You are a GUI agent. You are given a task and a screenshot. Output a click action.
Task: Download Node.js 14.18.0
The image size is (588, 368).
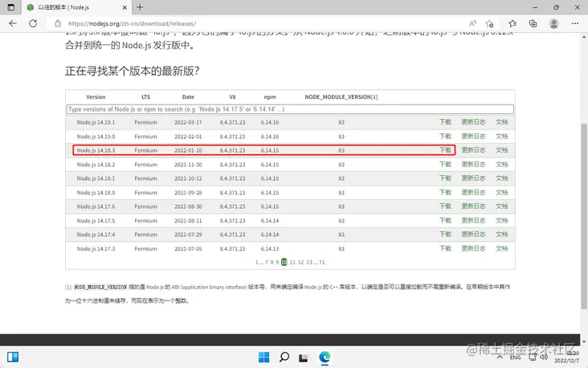click(x=445, y=193)
